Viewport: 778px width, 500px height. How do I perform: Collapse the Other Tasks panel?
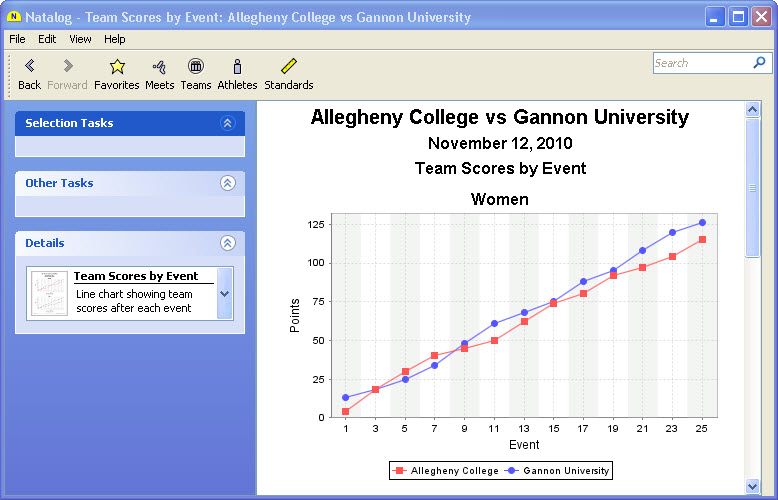click(x=227, y=183)
